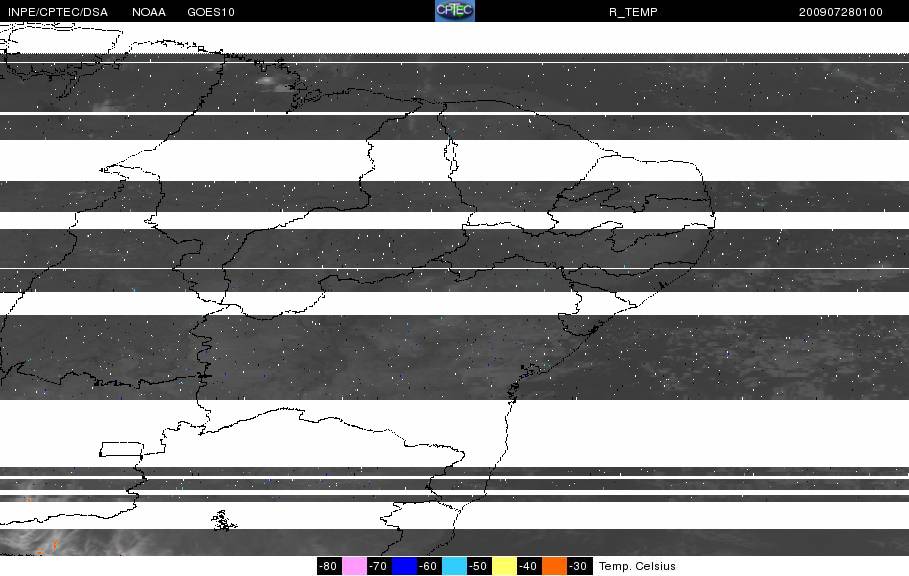The width and height of the screenshot is (909, 576).
Task: Click the R_TEMP product label
Action: tap(633, 12)
